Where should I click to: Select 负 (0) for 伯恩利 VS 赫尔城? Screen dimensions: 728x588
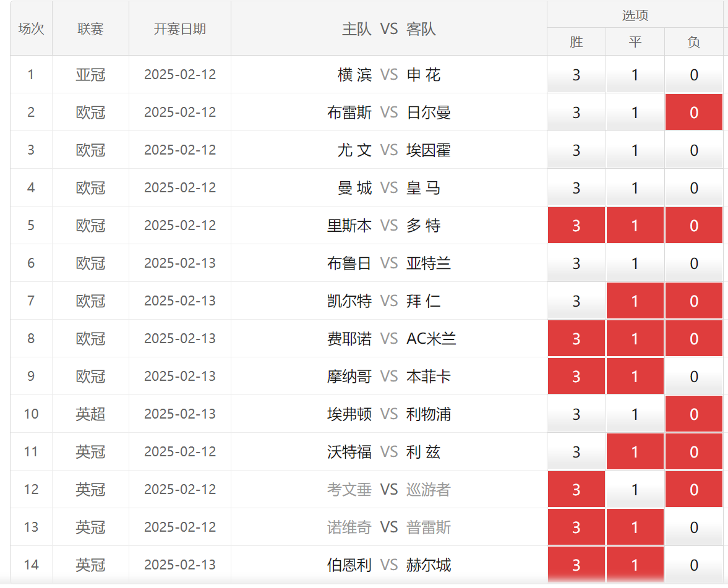tap(693, 565)
